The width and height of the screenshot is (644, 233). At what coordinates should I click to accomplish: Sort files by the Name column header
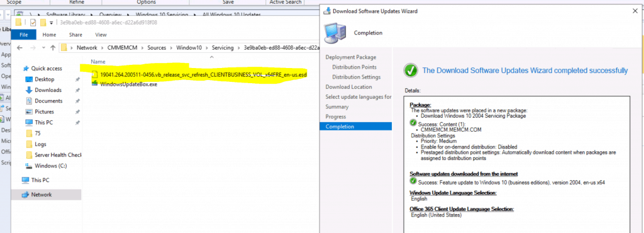(x=98, y=62)
